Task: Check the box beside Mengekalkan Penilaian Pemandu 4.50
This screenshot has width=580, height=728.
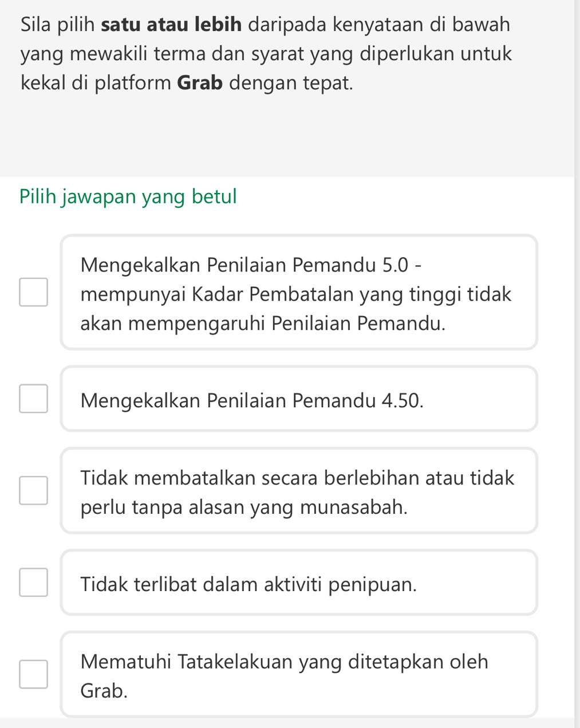Action: coord(33,399)
